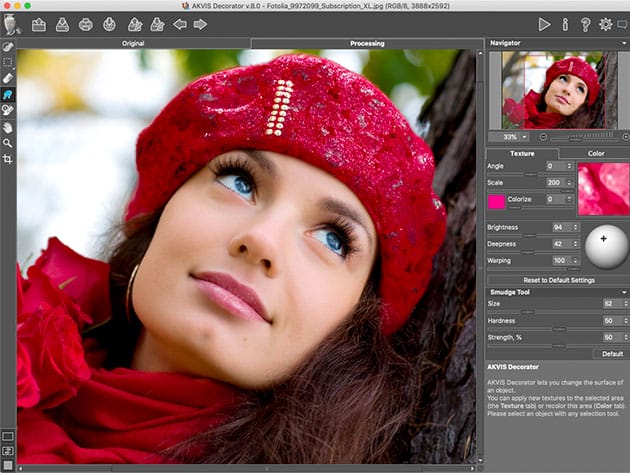Image resolution: width=630 pixels, height=473 pixels.
Task: Switch to the Color tab
Action: pos(595,153)
